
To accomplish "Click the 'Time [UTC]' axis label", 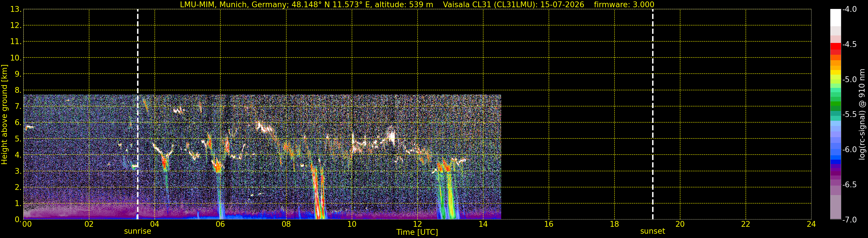I will click(417, 232).
